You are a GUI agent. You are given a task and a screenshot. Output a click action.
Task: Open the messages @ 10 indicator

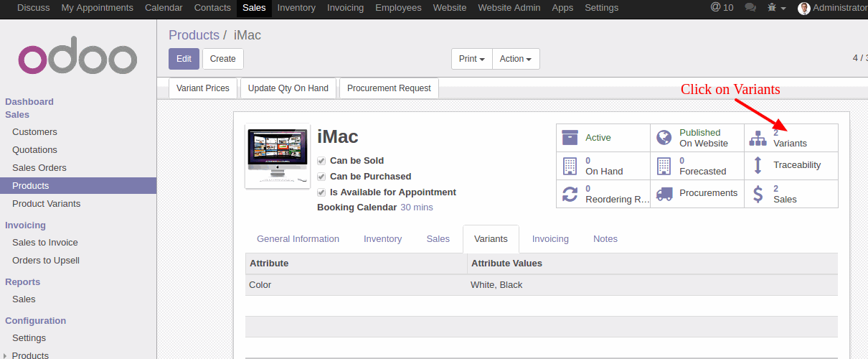[722, 8]
